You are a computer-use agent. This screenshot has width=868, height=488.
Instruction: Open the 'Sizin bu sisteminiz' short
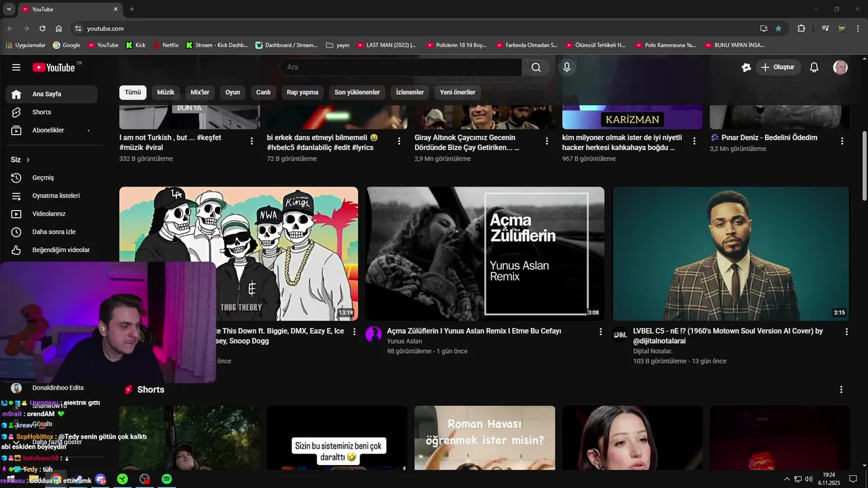337,438
